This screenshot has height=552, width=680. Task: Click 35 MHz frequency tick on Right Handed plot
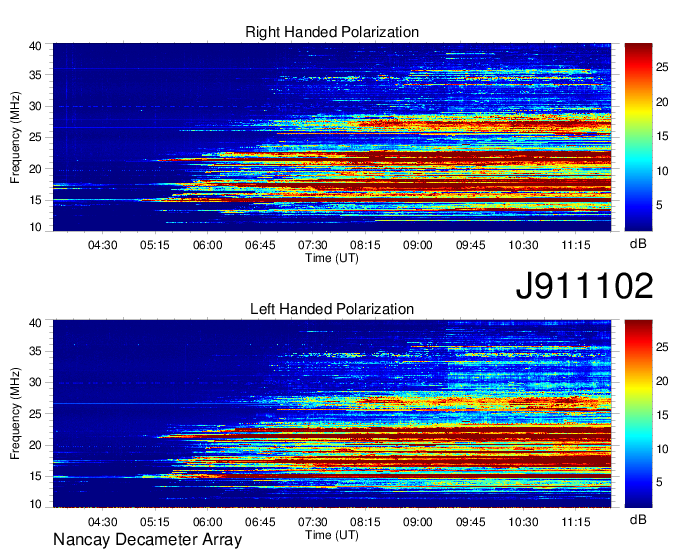coord(36,75)
